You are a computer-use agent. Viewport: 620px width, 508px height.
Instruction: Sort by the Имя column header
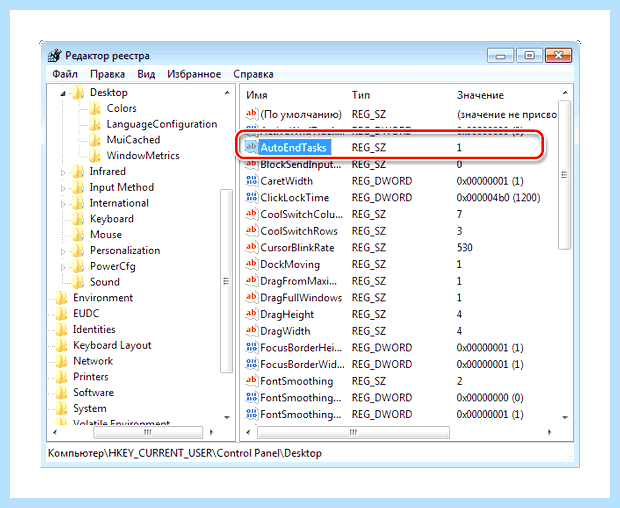257,95
